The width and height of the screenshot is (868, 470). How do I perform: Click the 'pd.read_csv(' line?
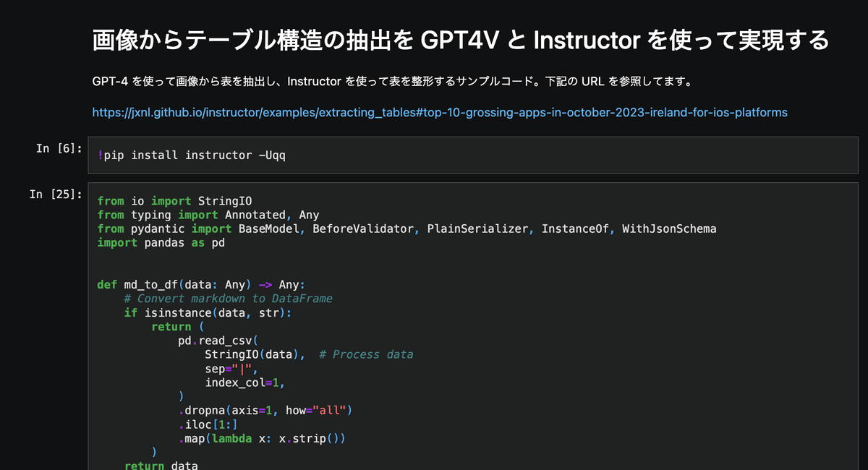[x=218, y=341]
